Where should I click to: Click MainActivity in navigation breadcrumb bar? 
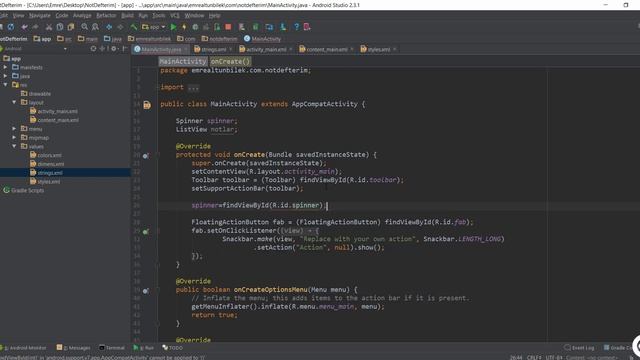click(262, 39)
